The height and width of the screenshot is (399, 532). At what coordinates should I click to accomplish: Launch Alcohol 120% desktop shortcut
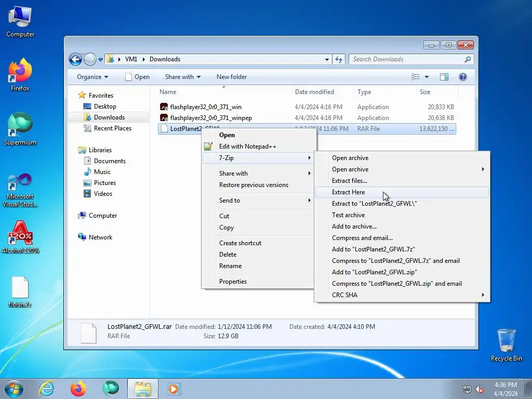point(20,237)
